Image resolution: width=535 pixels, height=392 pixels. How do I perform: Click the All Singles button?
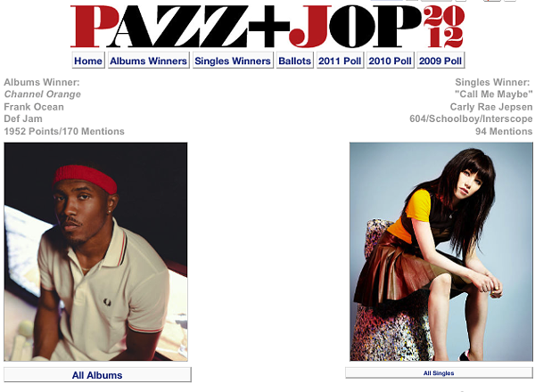[439, 373]
